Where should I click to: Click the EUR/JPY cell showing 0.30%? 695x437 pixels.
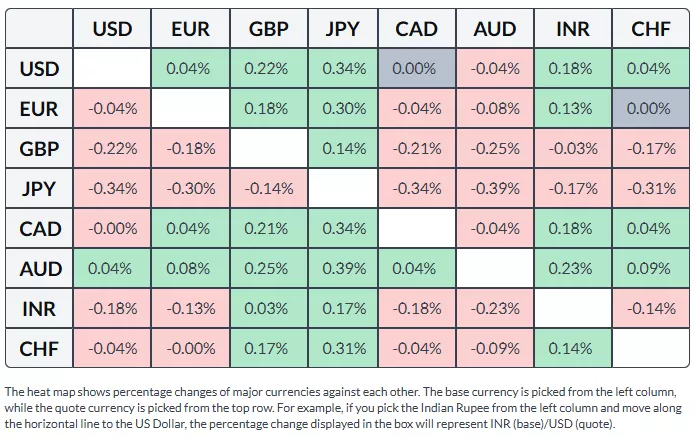coord(343,109)
